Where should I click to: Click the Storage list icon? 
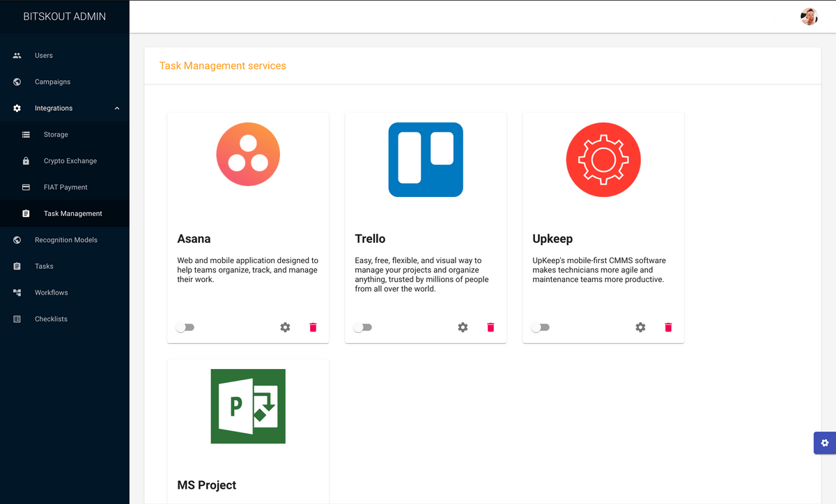(x=26, y=135)
